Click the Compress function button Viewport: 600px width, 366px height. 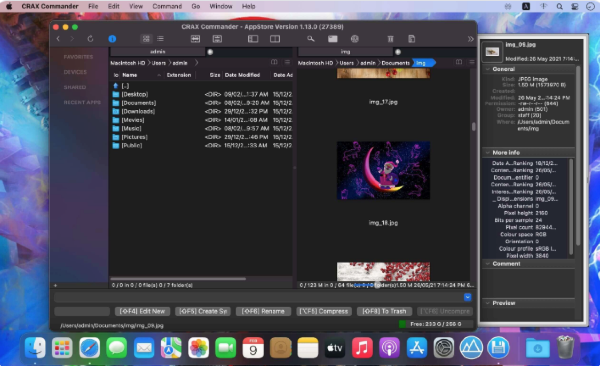[x=324, y=311]
